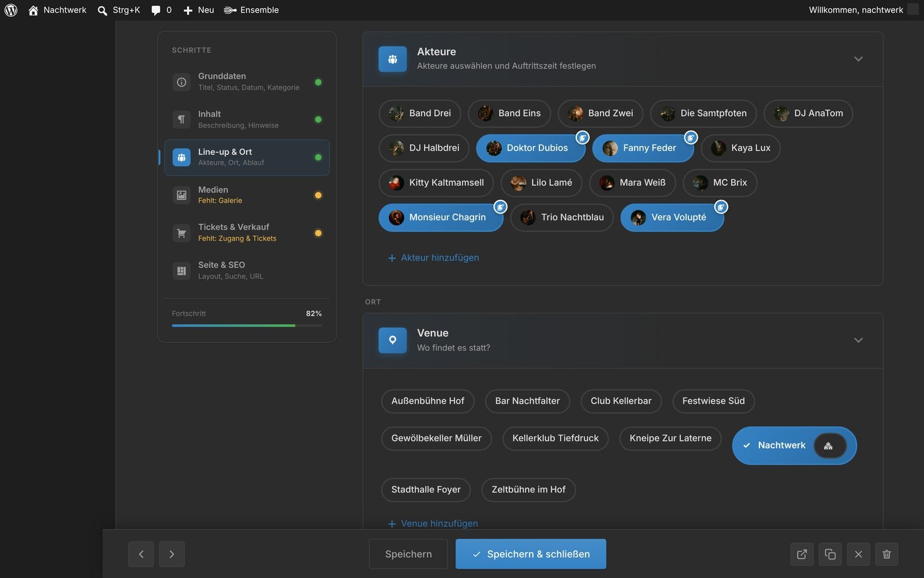This screenshot has height=578, width=924.
Task: Go to the Inhalt step
Action: (247, 119)
